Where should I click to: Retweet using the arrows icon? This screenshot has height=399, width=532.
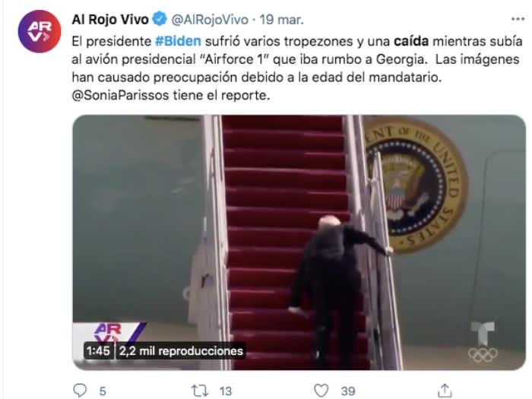click(199, 391)
